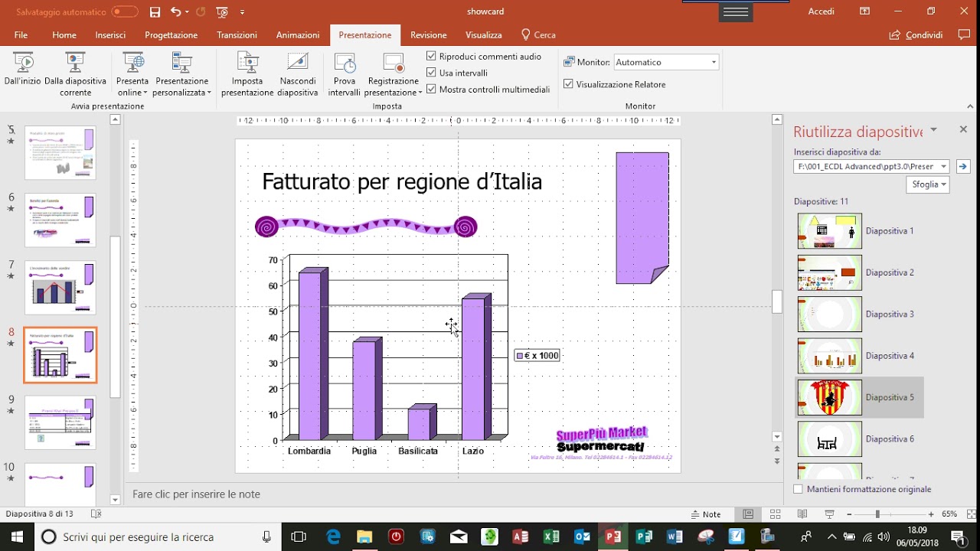Uncheck Mostra controlli multimediali
The width and height of the screenshot is (980, 551).
click(x=431, y=89)
